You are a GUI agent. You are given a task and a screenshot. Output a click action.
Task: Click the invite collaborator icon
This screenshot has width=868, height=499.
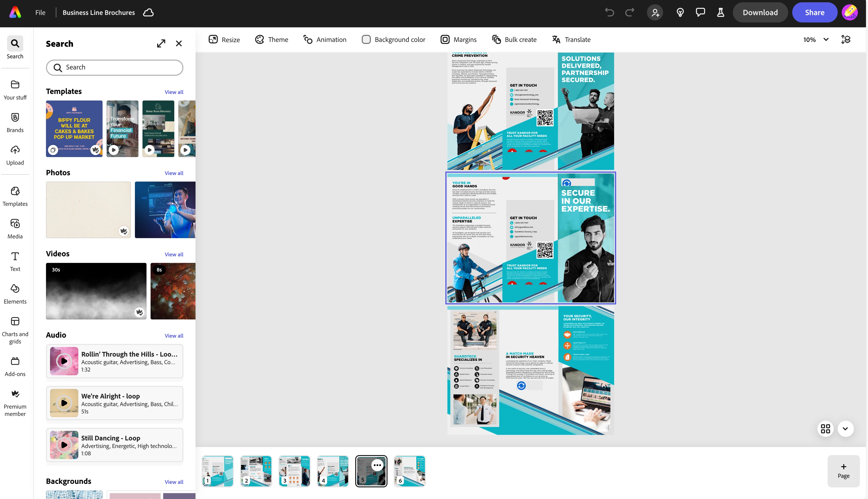point(655,13)
